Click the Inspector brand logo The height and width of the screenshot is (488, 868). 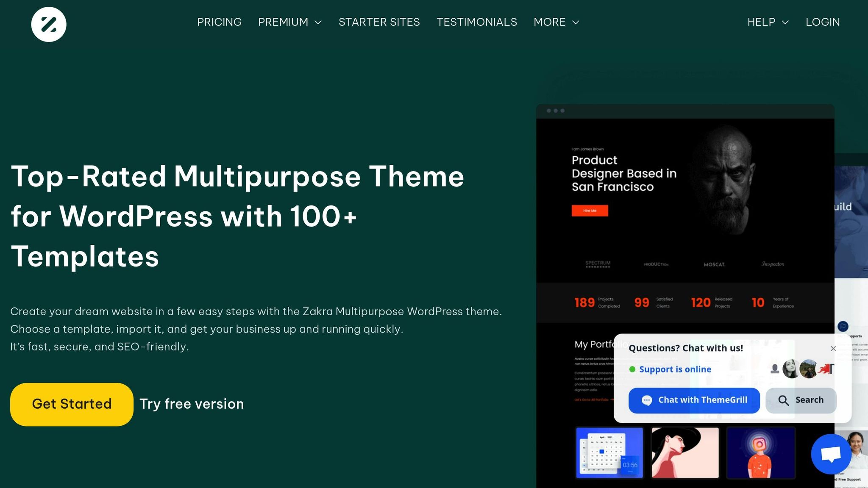(773, 264)
